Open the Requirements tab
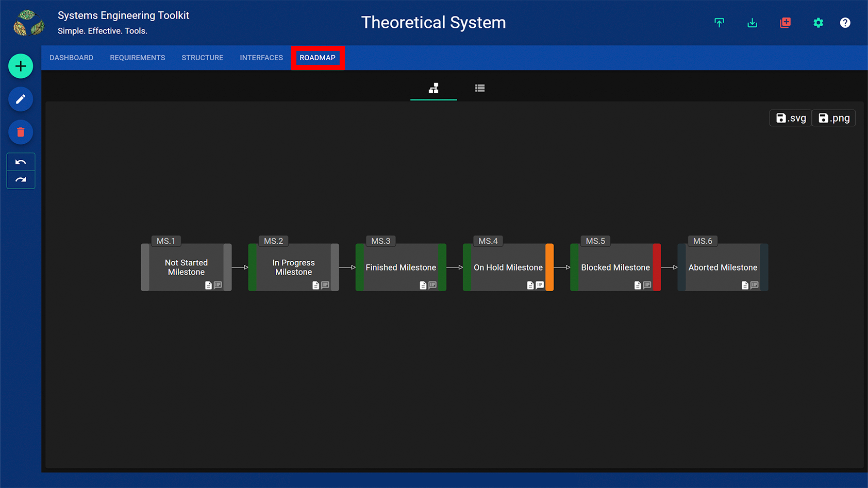This screenshot has height=488, width=868. [x=137, y=58]
